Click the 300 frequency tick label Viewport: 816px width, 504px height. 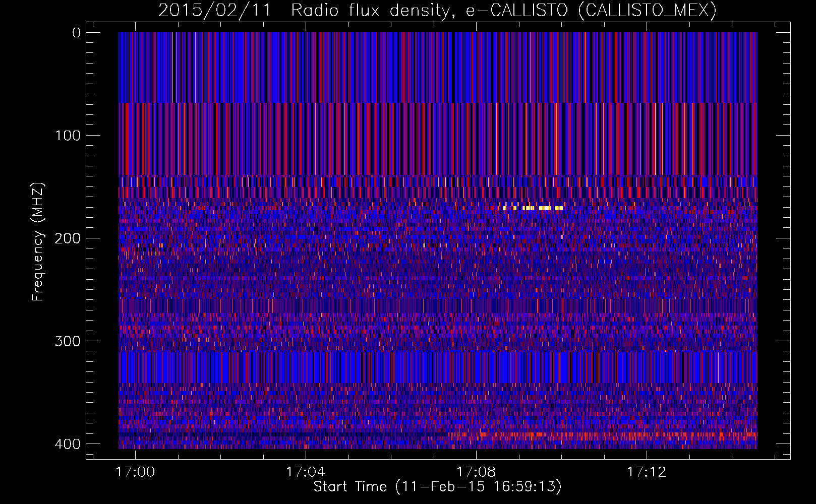[x=67, y=341]
